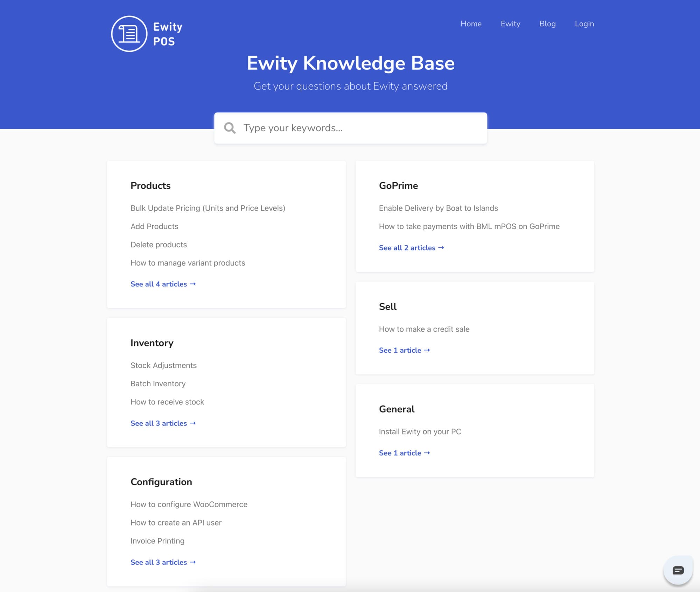
Task: Open the Batch Inventory article
Action: pyautogui.click(x=158, y=383)
